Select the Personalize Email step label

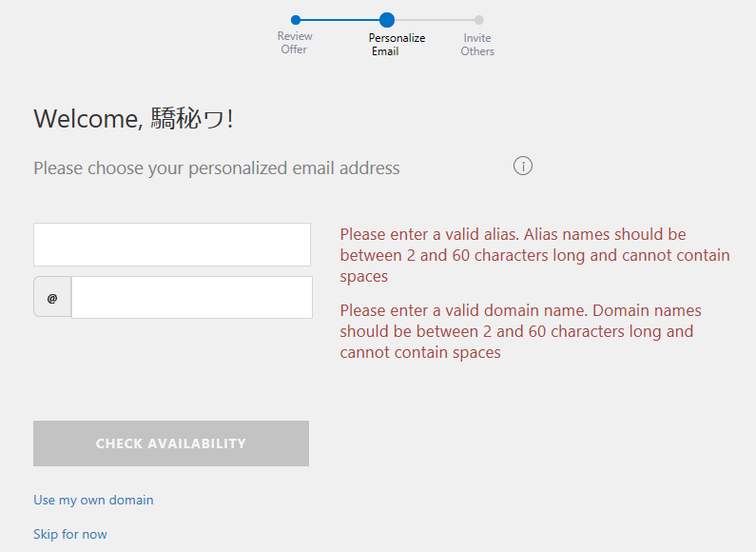pos(397,45)
